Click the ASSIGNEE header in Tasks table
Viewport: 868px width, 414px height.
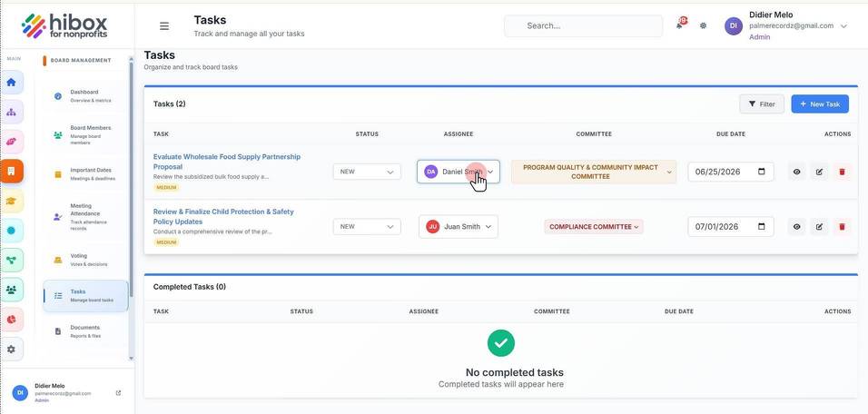[x=459, y=134]
